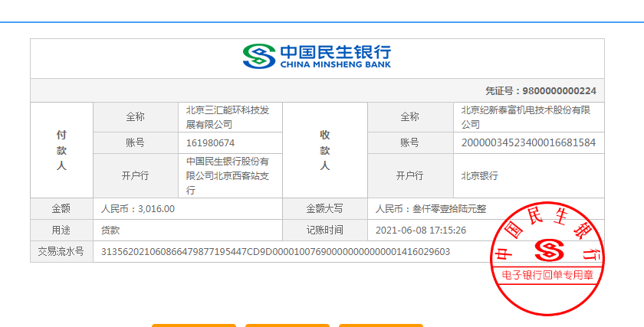Click payer bank 中国民生银行股份有限公司北京西客站支行
The image size is (644, 327).
(x=228, y=175)
